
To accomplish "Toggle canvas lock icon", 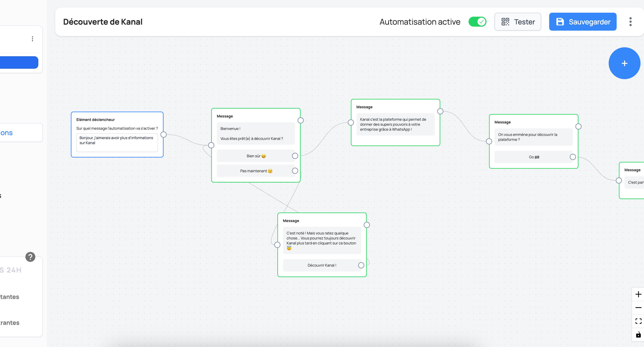I will 638,335.
